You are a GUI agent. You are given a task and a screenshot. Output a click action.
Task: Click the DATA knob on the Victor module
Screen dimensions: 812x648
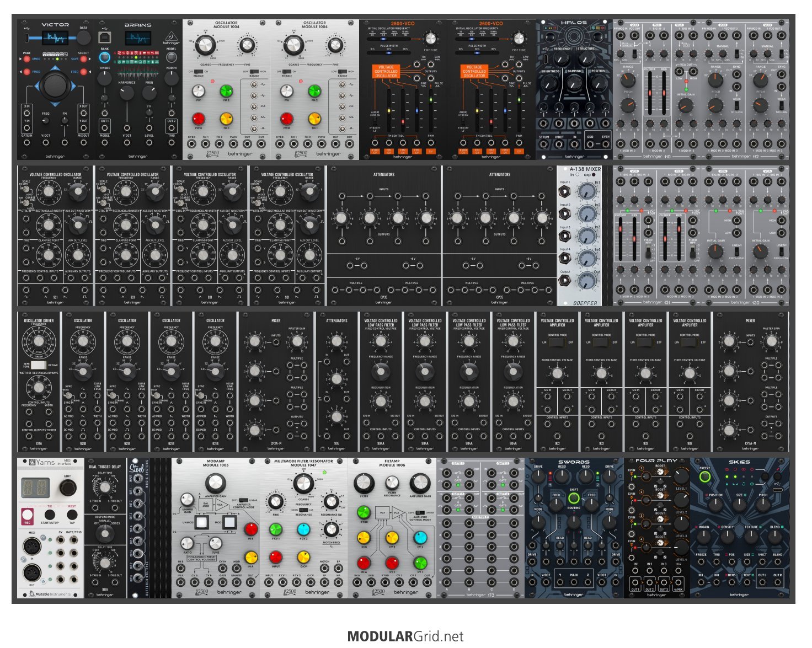[x=83, y=38]
